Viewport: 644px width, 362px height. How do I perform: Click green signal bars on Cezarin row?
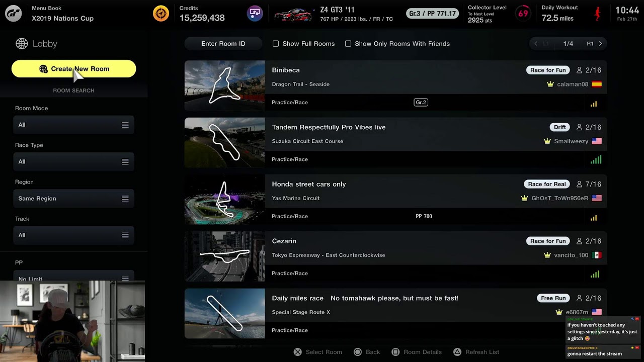595,274
